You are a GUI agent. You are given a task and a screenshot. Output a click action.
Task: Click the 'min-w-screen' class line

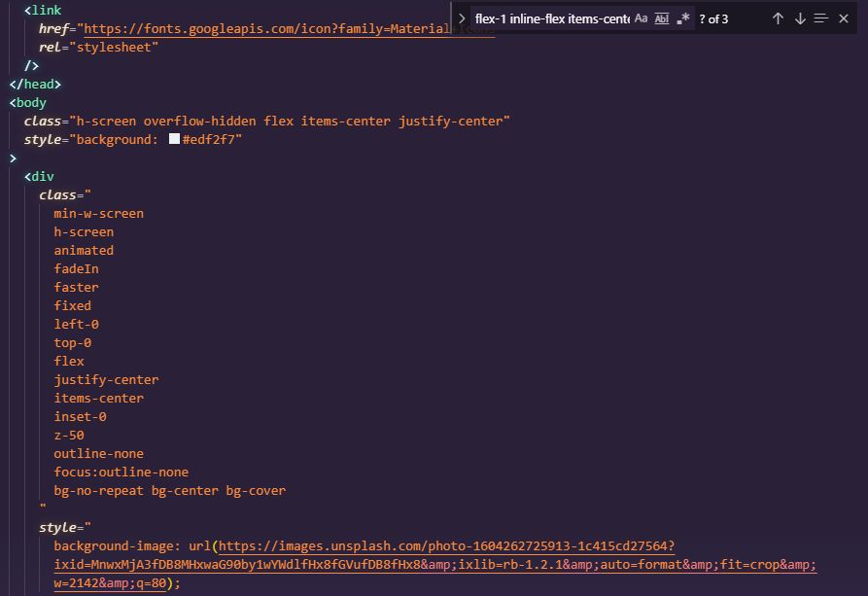click(98, 213)
